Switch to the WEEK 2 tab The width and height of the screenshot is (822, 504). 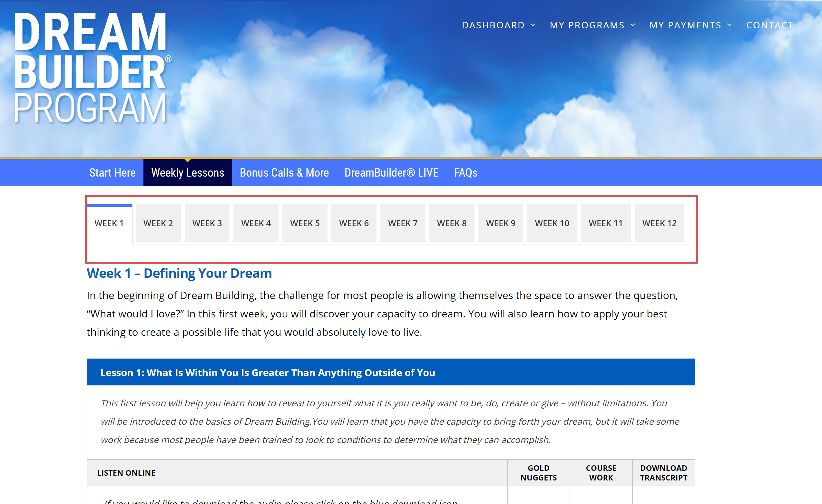tap(158, 223)
